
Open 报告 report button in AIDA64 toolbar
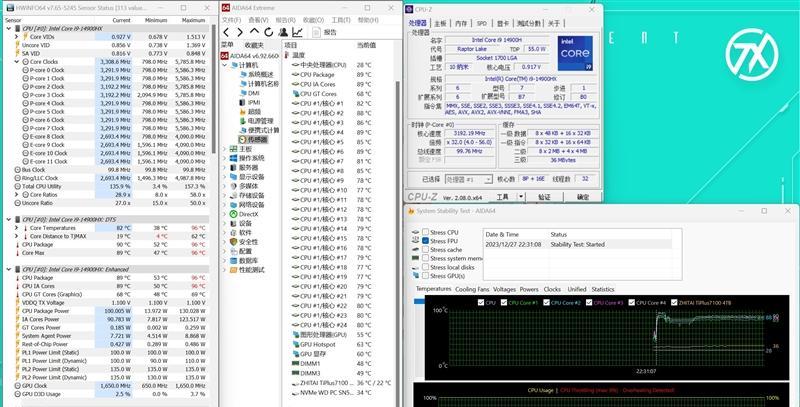tap(324, 33)
